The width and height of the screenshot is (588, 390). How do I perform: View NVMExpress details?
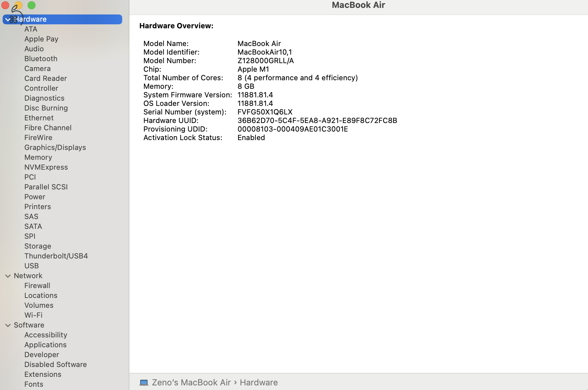(46, 167)
